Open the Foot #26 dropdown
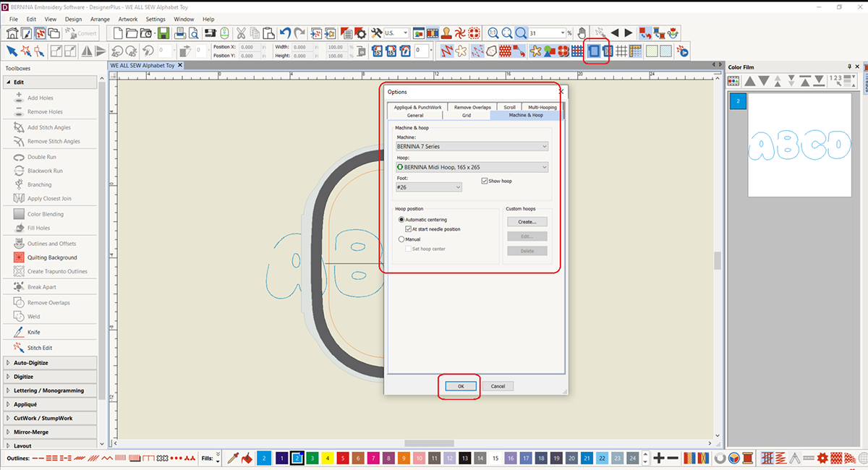The height and width of the screenshot is (470, 868). coord(428,187)
